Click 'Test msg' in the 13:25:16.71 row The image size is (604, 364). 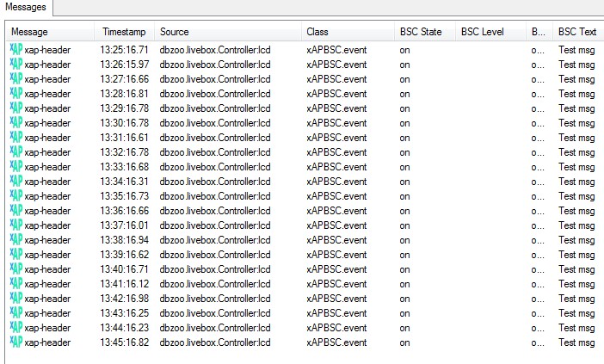tap(576, 50)
